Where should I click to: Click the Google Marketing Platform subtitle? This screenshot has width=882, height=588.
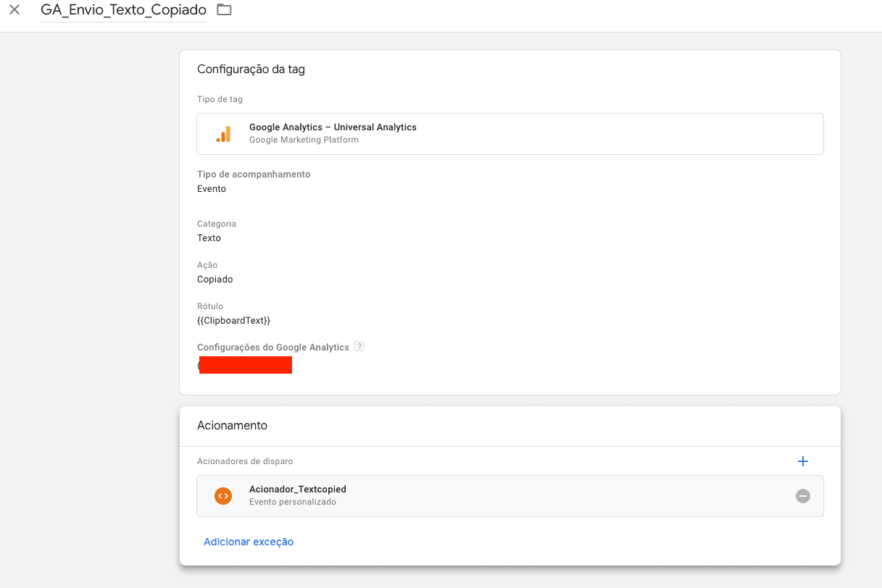pos(304,140)
